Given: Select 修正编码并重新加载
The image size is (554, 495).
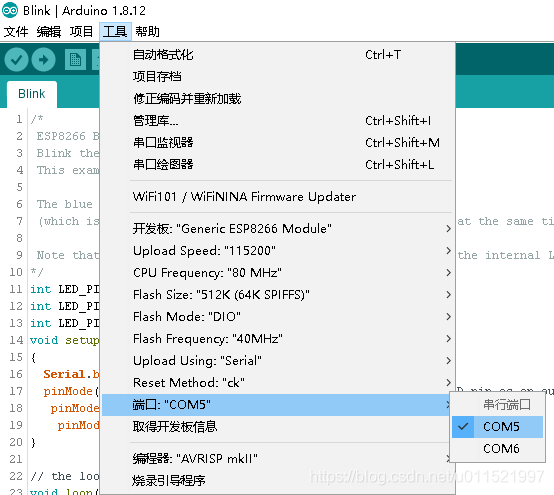Looking at the screenshot, I should [x=278, y=99].
